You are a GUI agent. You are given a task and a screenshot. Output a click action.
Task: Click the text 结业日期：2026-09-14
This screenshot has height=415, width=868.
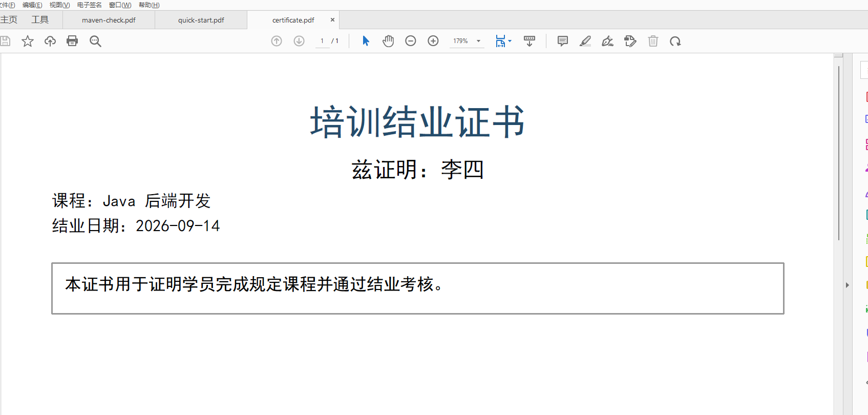(136, 226)
